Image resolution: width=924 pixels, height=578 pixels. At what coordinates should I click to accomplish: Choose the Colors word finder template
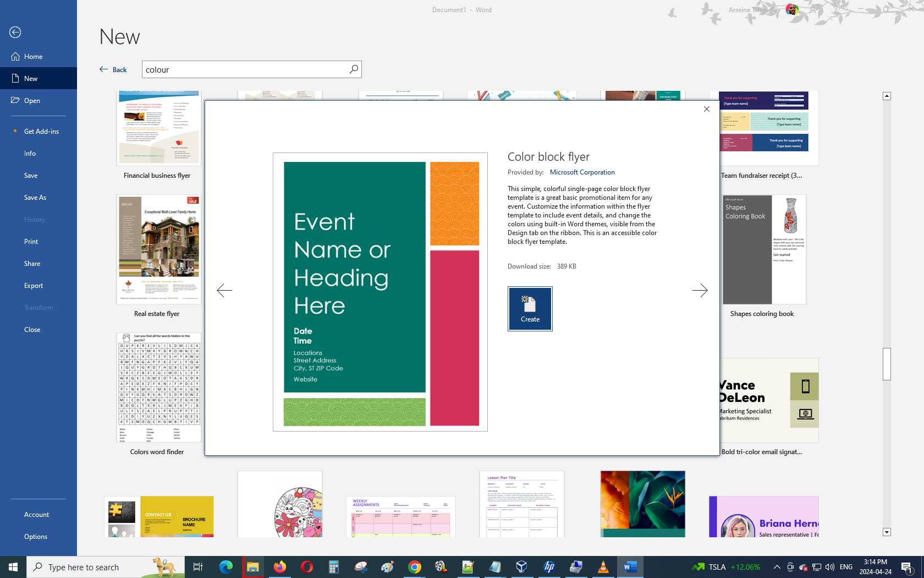(158, 388)
